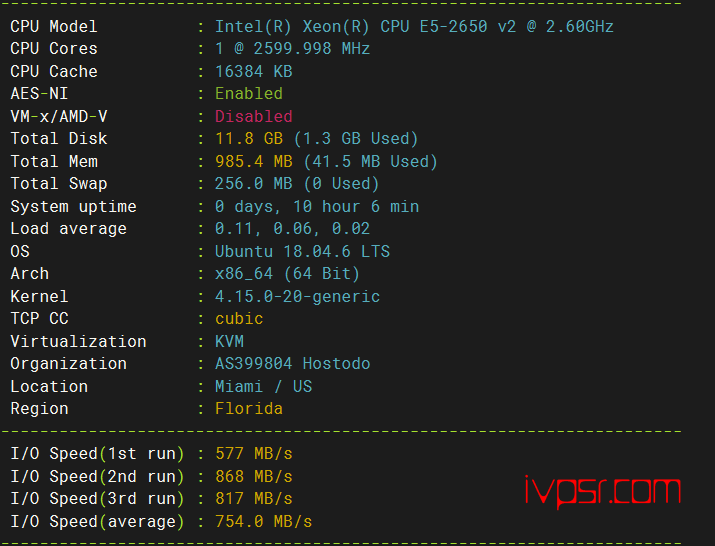Click the 'I/O Speed(2nd run)' label
Screen dimensions: 715x546
98,476
